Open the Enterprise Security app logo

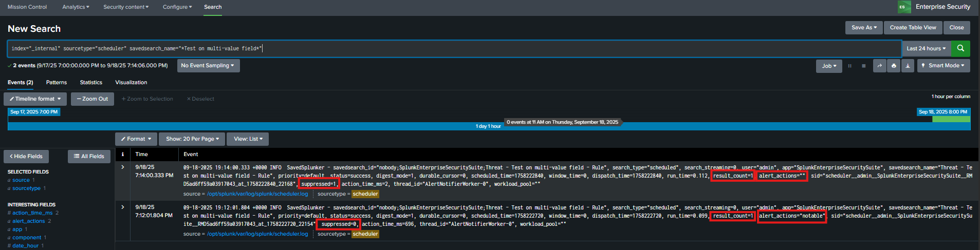coord(904,7)
